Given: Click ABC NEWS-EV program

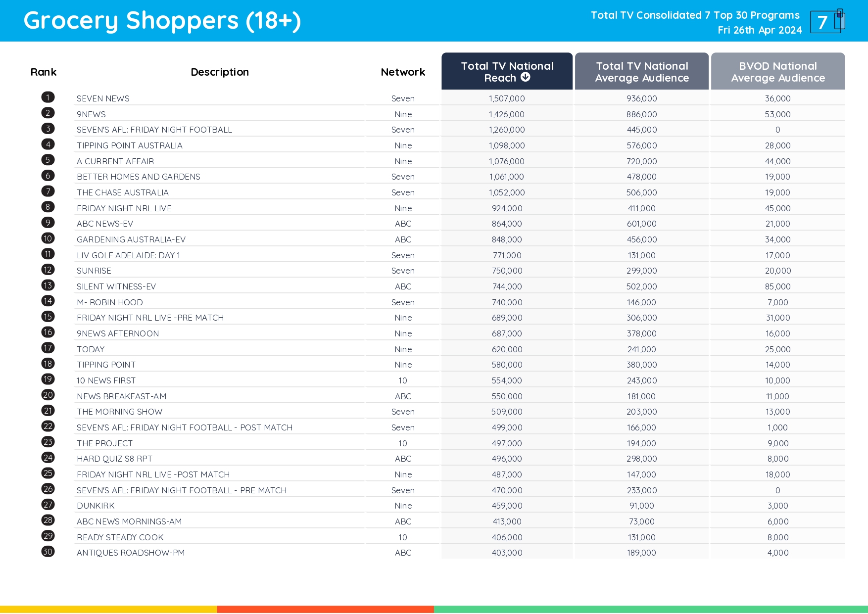Looking at the screenshot, I should (x=105, y=224).
